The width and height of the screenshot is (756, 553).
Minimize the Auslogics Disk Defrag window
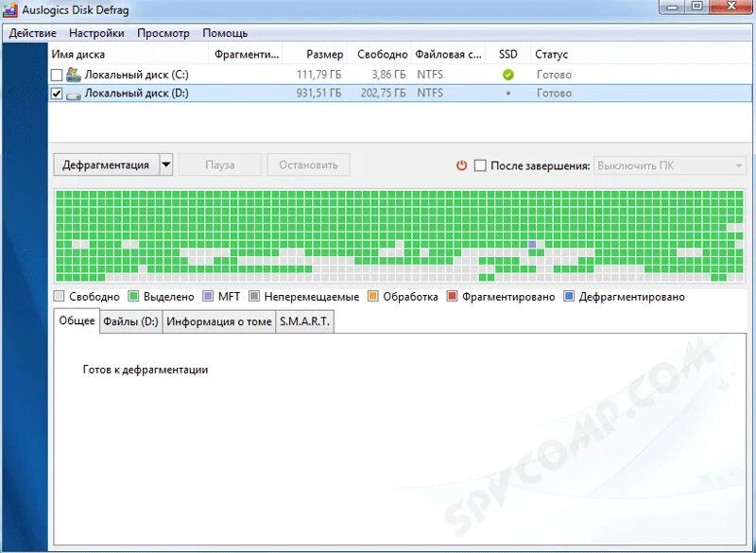(x=673, y=7)
